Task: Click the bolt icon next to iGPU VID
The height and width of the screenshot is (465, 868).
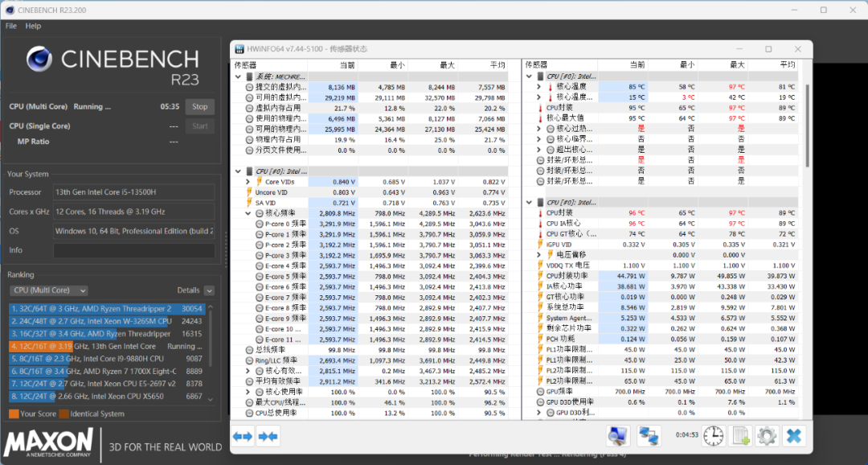Action: pos(540,245)
